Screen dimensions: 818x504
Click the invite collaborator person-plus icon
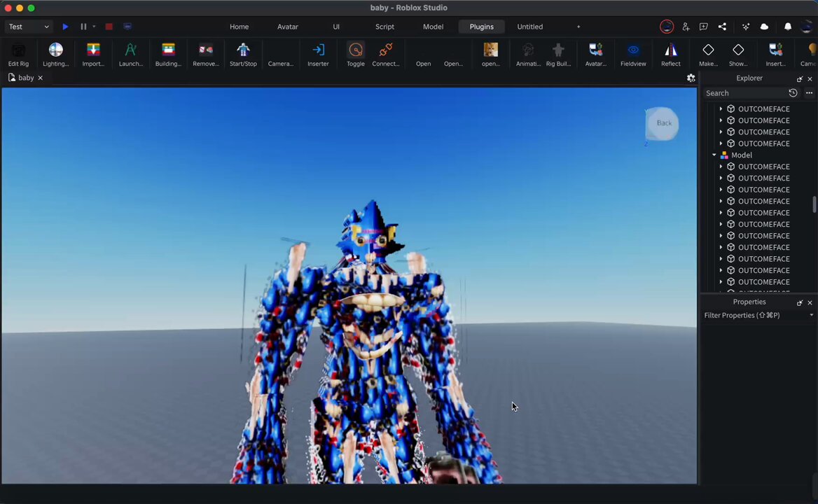(x=686, y=27)
